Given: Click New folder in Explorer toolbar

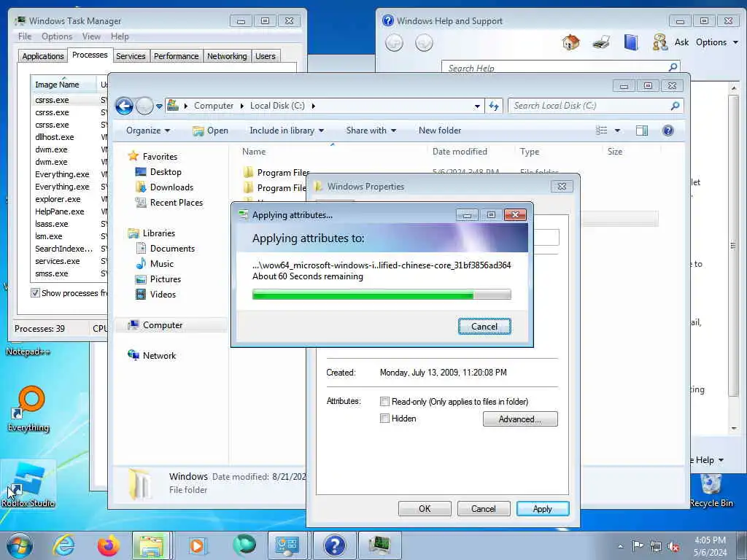Looking at the screenshot, I should (x=440, y=131).
